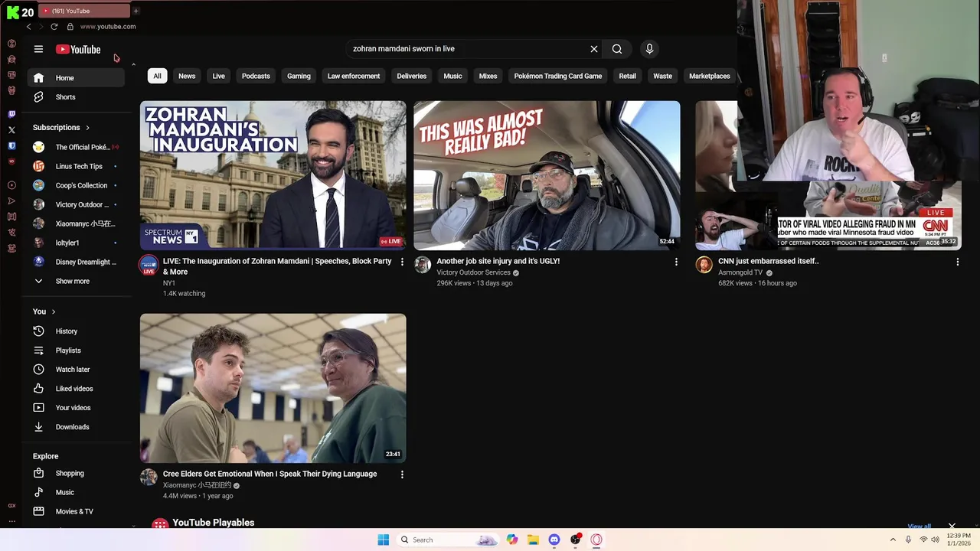
Task: Select the Gaming filter chip
Action: pos(299,77)
